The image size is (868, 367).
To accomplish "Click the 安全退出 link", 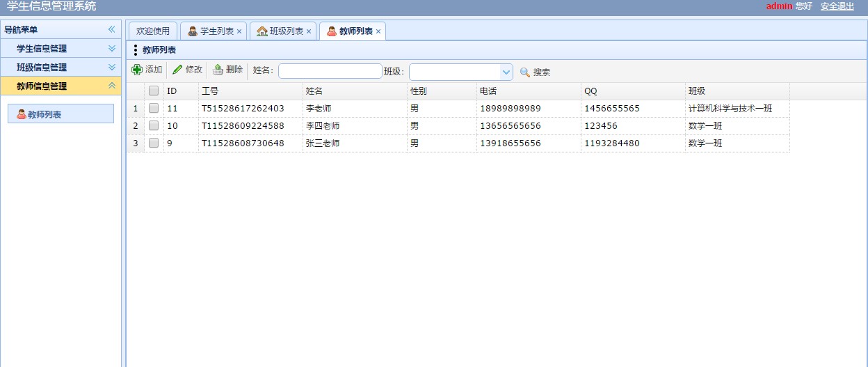I will click(837, 6).
